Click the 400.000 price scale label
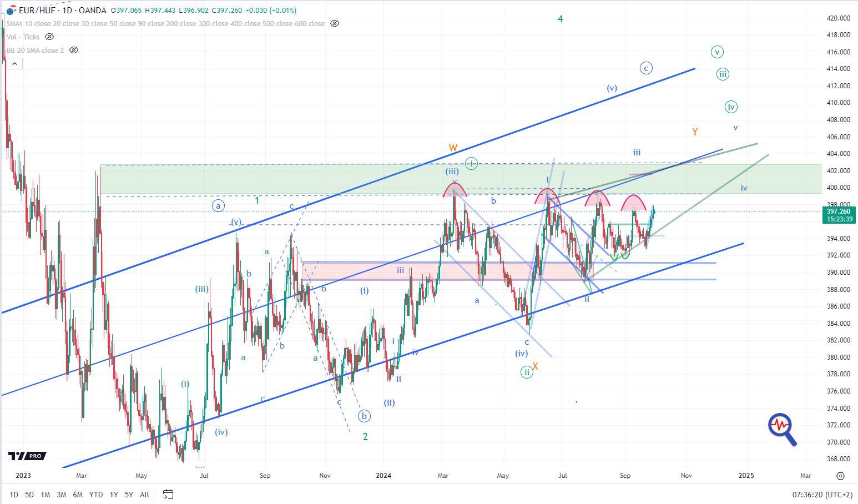Image resolution: width=858 pixels, height=504 pixels. pos(839,188)
